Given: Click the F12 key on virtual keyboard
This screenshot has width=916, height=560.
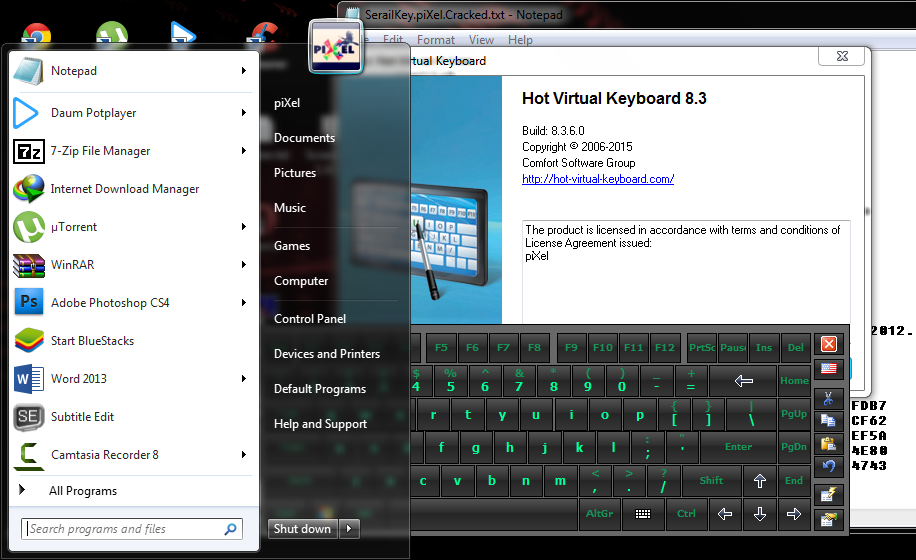Looking at the screenshot, I should click(x=665, y=347).
